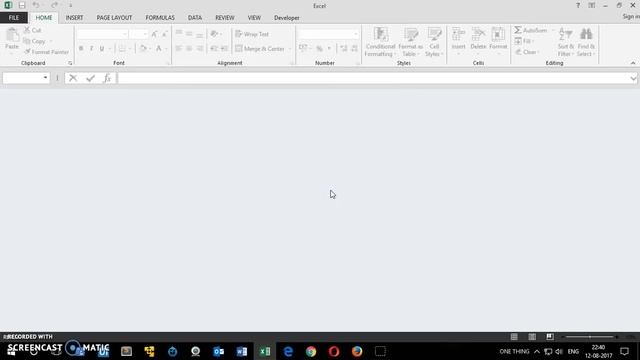Click the Font Color letter A icon
Screen dimensions: 640x360
(159, 49)
